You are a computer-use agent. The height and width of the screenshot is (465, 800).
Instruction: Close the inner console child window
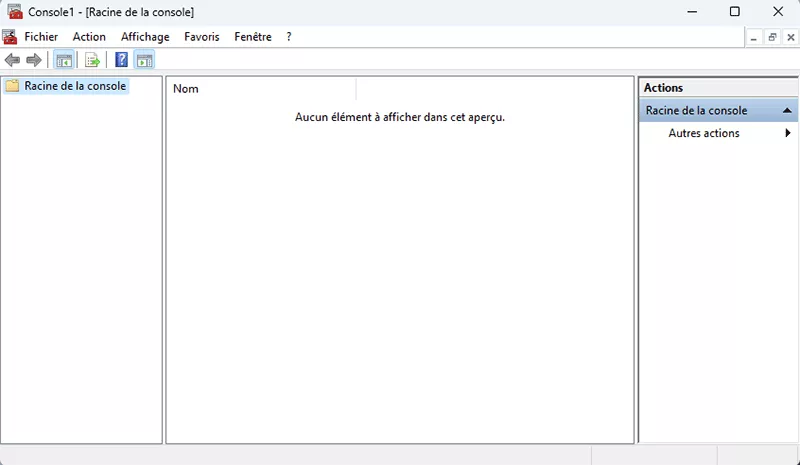(791, 37)
